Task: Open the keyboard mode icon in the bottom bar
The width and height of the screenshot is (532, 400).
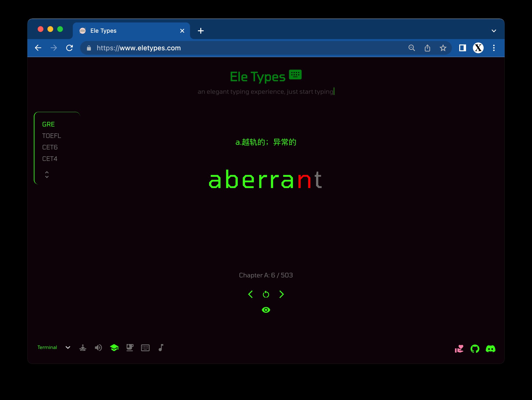Action: tap(145, 348)
